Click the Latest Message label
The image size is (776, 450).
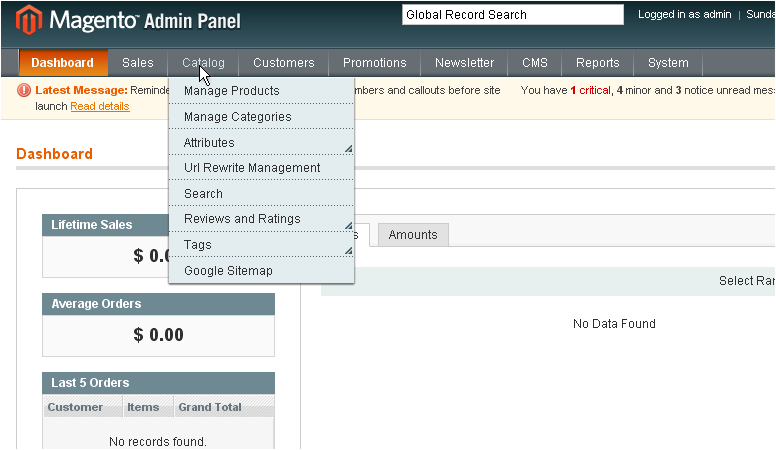(81, 90)
